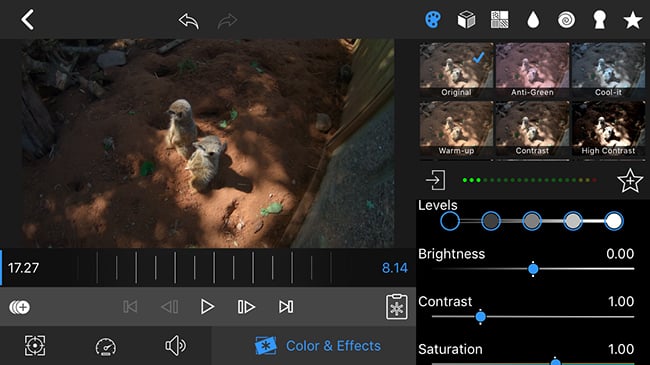
Task: Select the black point Levels handle
Action: tap(450, 221)
